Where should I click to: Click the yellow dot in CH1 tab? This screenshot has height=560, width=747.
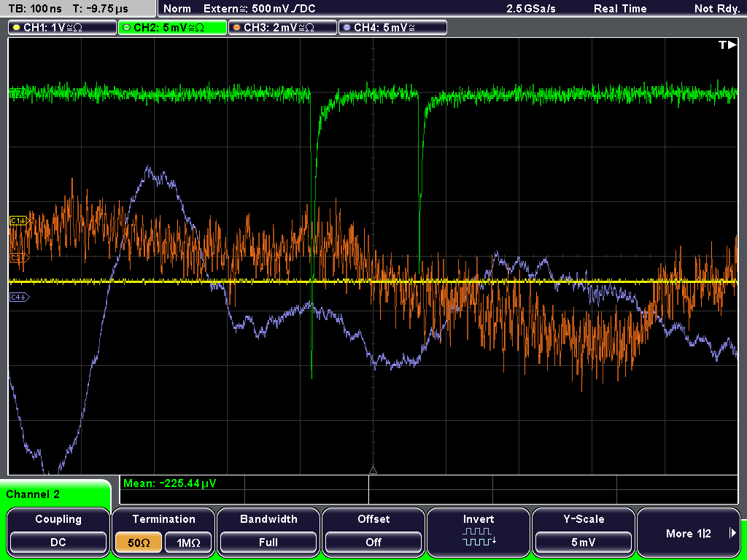[16, 28]
